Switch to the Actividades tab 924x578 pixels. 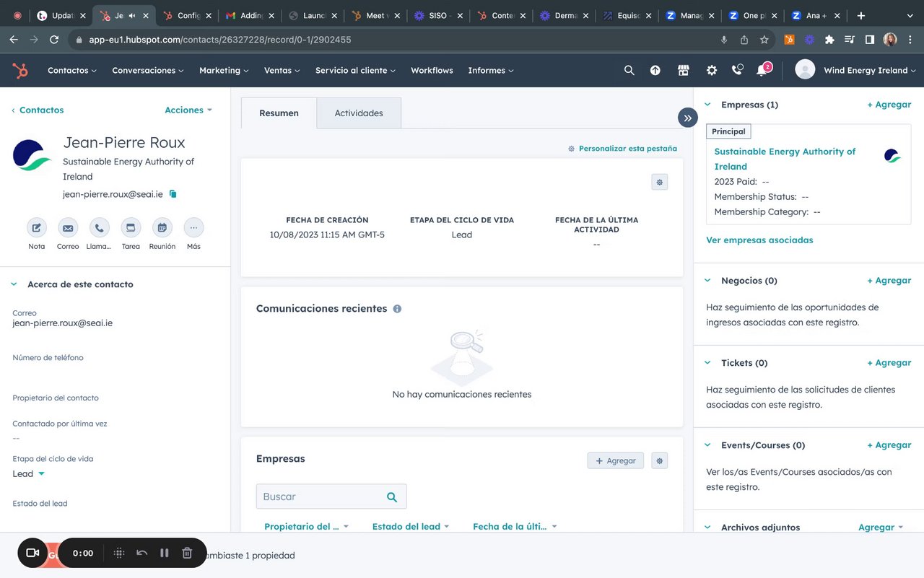click(x=359, y=113)
